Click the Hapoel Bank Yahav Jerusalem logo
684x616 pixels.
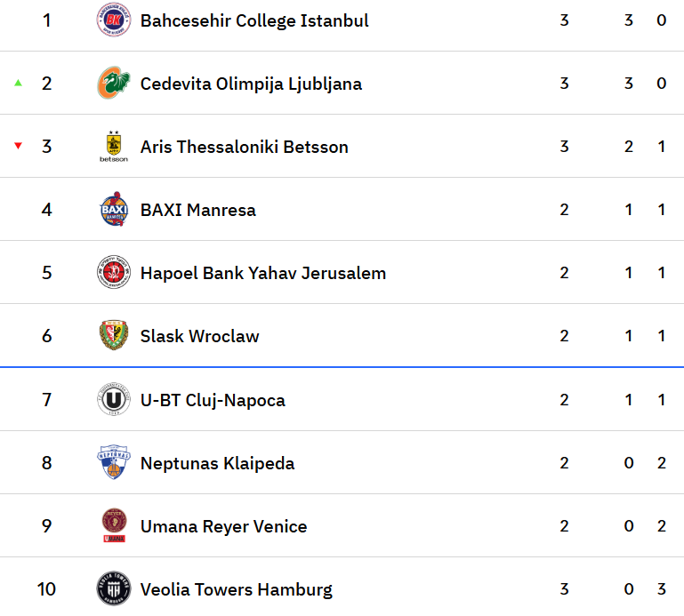click(x=113, y=273)
